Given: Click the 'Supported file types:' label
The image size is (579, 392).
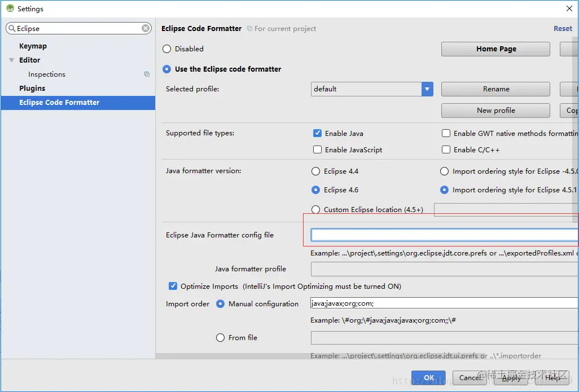Looking at the screenshot, I should [200, 133].
